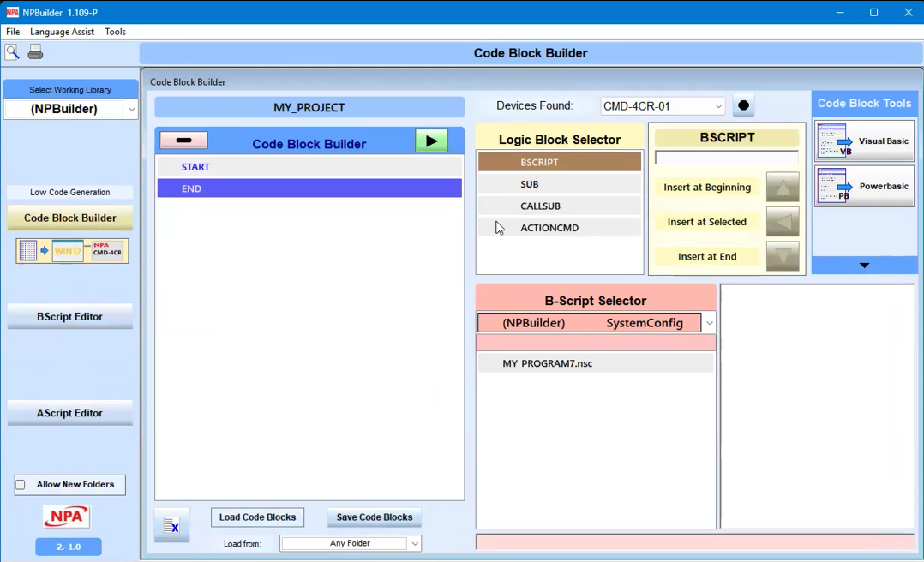Open the Visual Basic code block tool
The width and height of the screenshot is (924, 562).
(x=865, y=141)
